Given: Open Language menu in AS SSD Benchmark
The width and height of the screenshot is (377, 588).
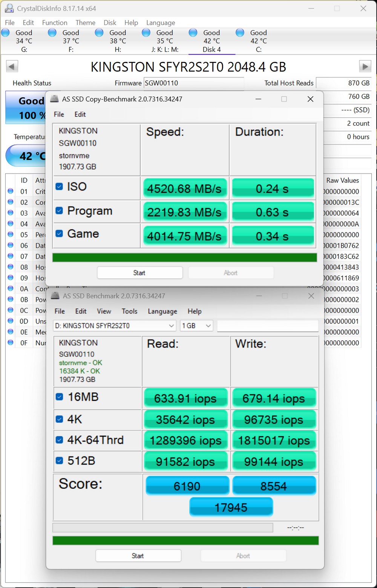Looking at the screenshot, I should [162, 311].
